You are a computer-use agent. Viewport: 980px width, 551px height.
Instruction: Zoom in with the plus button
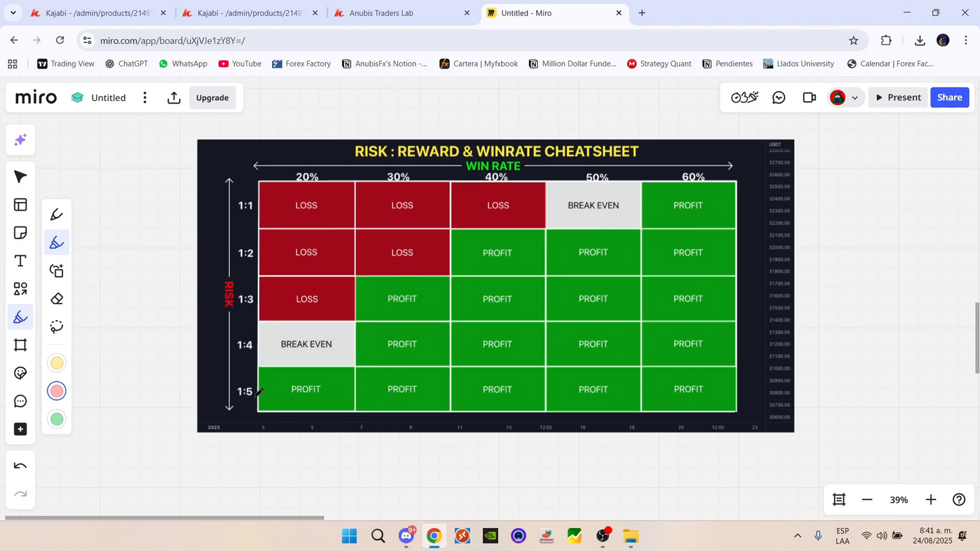pos(930,499)
